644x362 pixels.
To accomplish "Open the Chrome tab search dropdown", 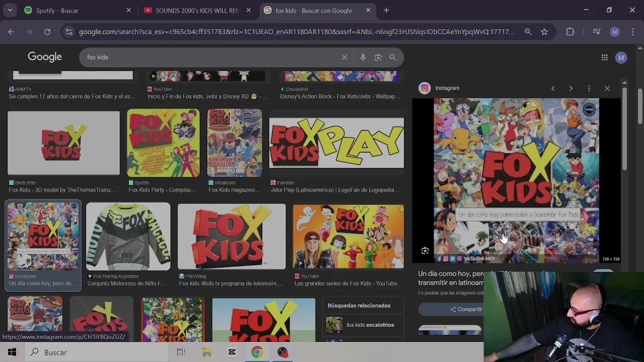I will [x=10, y=10].
